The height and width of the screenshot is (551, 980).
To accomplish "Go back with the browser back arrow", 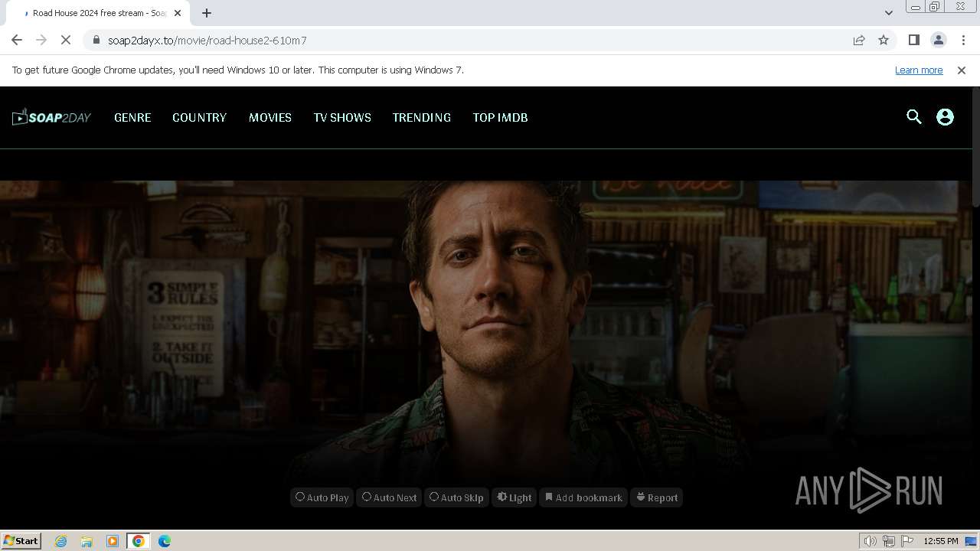I will (17, 40).
